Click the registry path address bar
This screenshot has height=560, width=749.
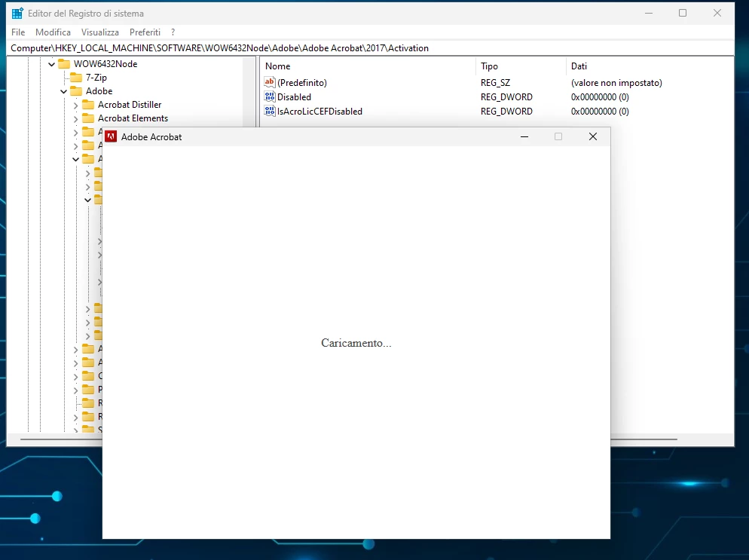[x=370, y=47]
